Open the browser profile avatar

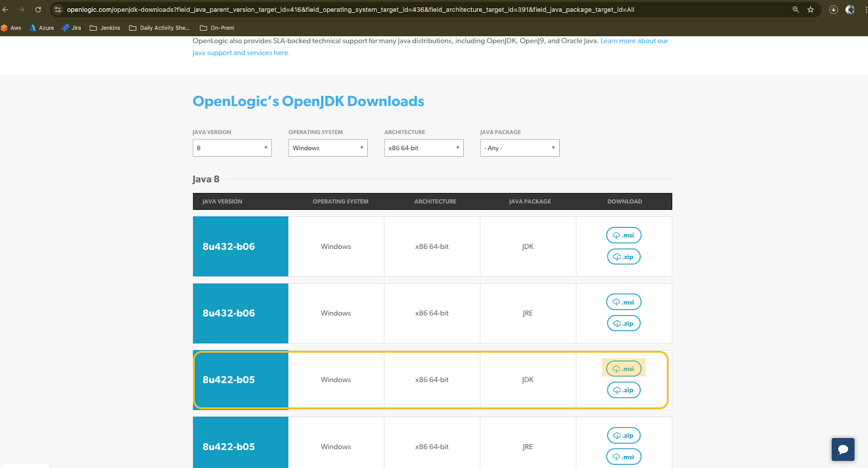pos(850,10)
